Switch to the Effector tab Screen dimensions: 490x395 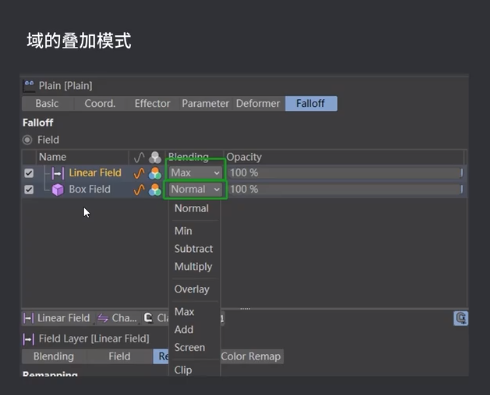click(x=152, y=104)
